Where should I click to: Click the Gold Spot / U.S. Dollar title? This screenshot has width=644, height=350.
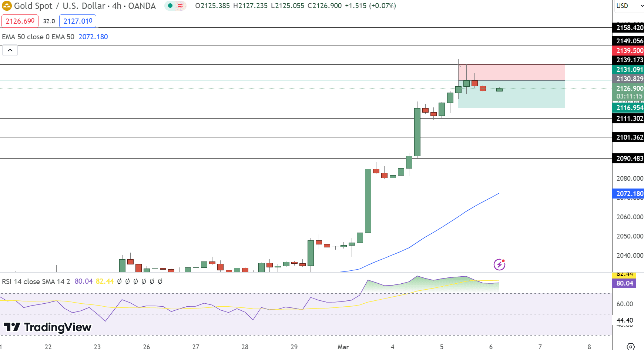click(x=60, y=6)
